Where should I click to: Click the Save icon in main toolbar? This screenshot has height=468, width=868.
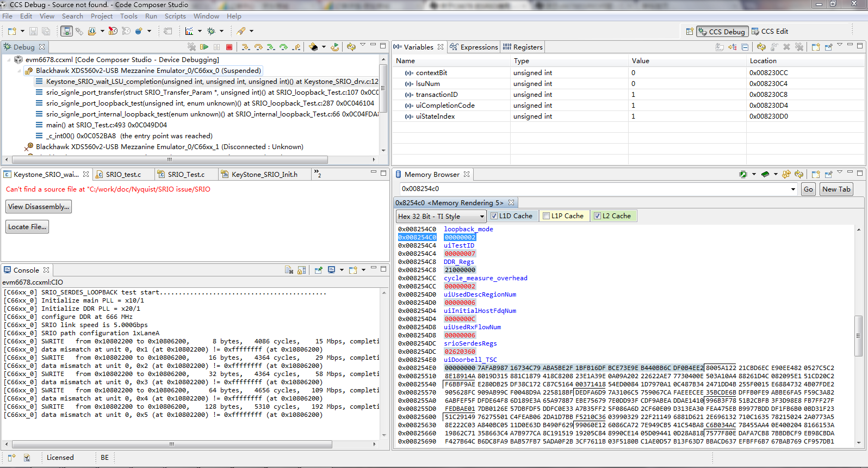click(33, 32)
